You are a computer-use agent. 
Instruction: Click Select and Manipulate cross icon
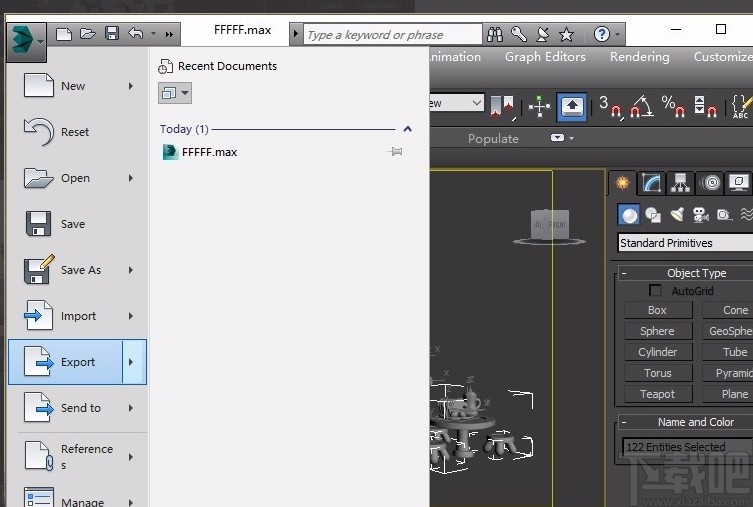539,107
